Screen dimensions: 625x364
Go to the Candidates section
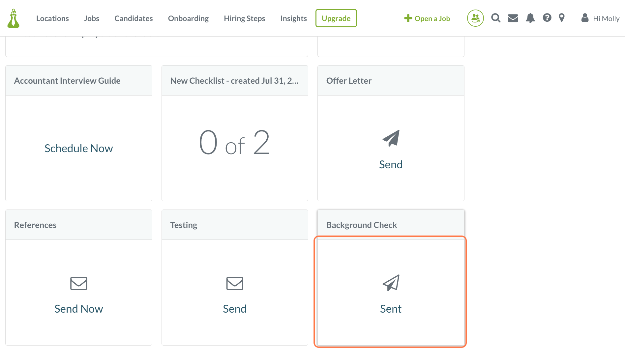[x=134, y=18]
